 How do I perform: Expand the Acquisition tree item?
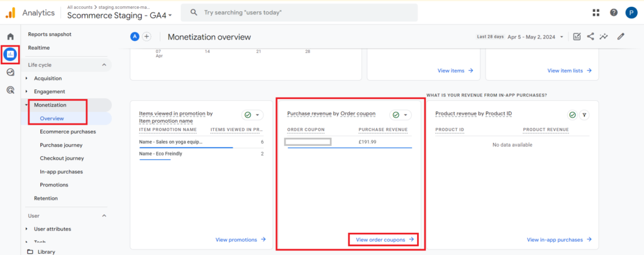tap(26, 78)
